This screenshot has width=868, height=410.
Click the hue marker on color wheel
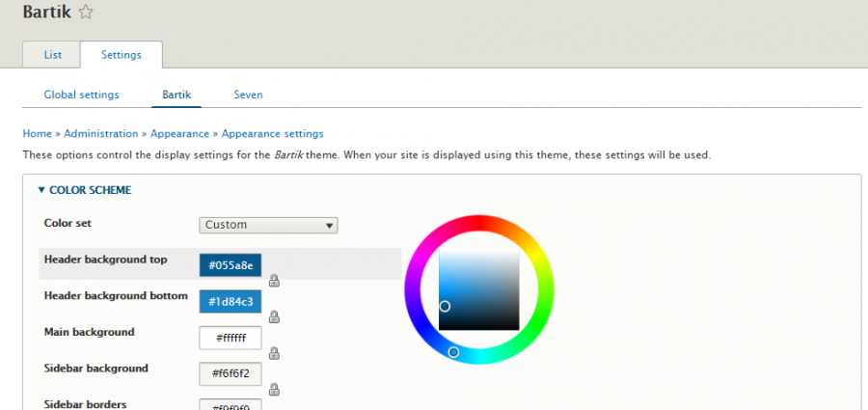[x=453, y=352]
